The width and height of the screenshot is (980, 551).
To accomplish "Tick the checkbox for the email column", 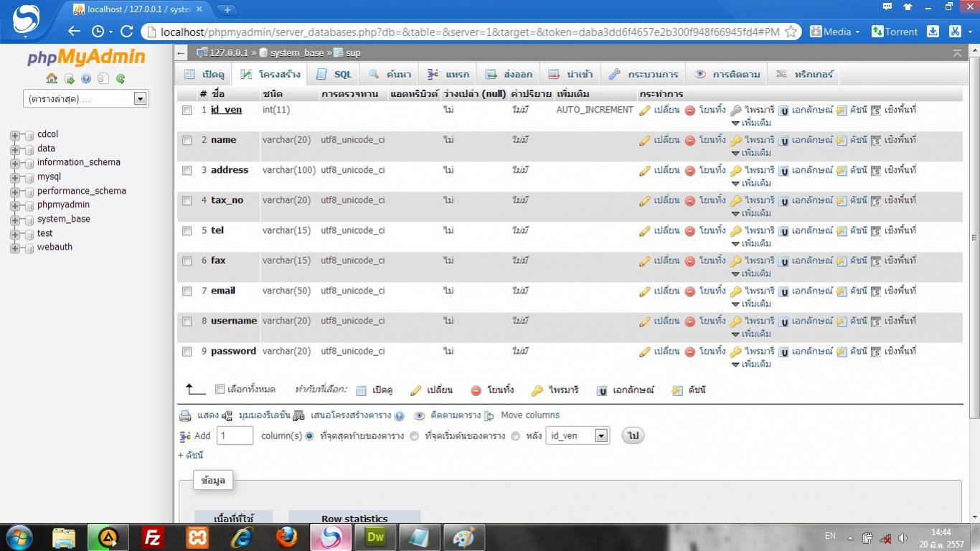I will (x=187, y=291).
